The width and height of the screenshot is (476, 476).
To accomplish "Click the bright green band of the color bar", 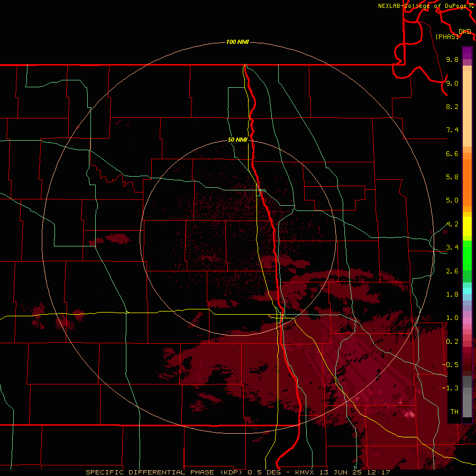I will pyautogui.click(x=467, y=256).
